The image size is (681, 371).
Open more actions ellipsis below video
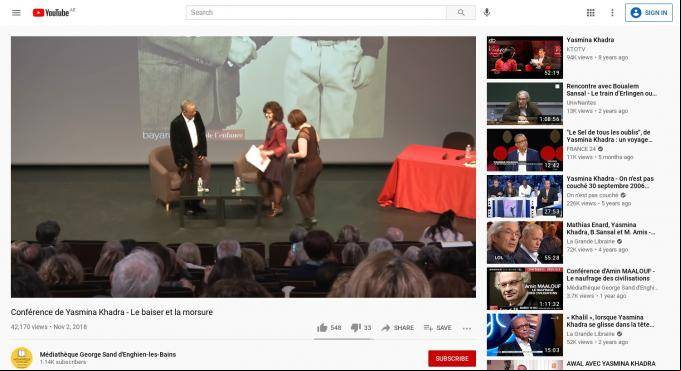point(467,328)
